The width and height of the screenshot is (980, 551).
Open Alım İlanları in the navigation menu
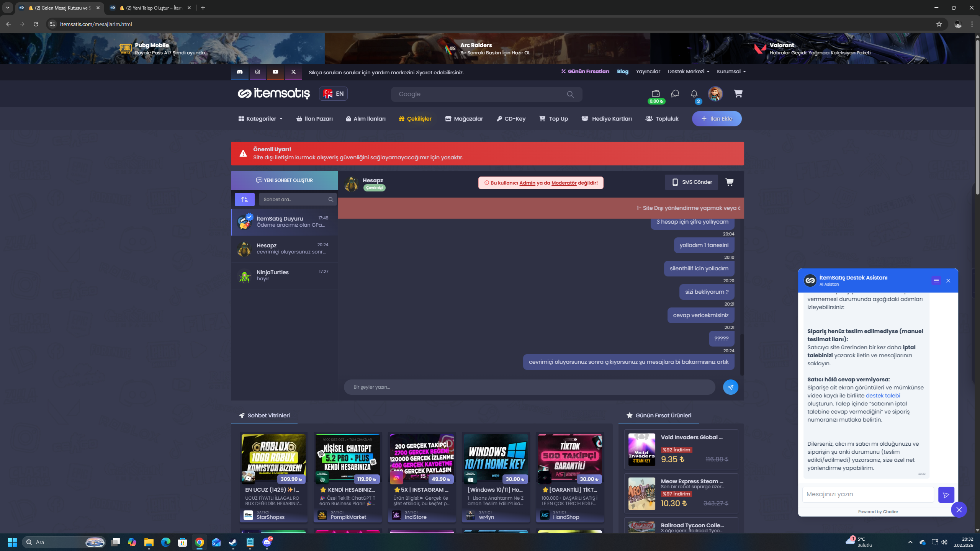(366, 119)
